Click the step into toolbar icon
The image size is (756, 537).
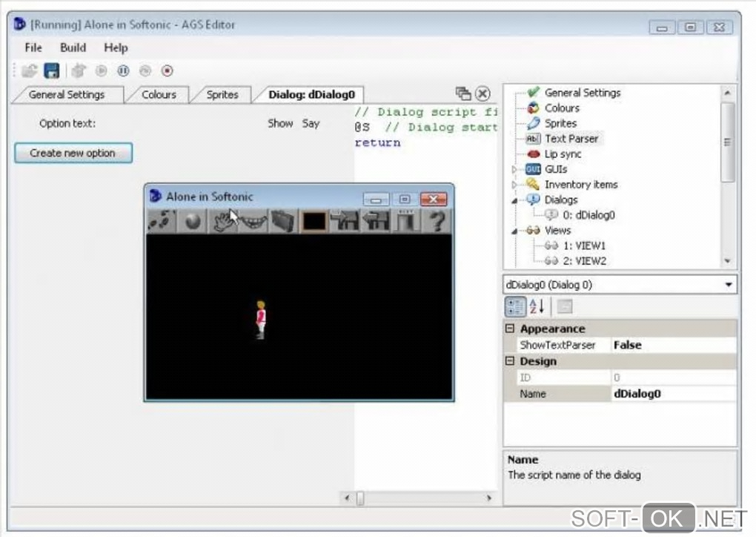pos(145,71)
